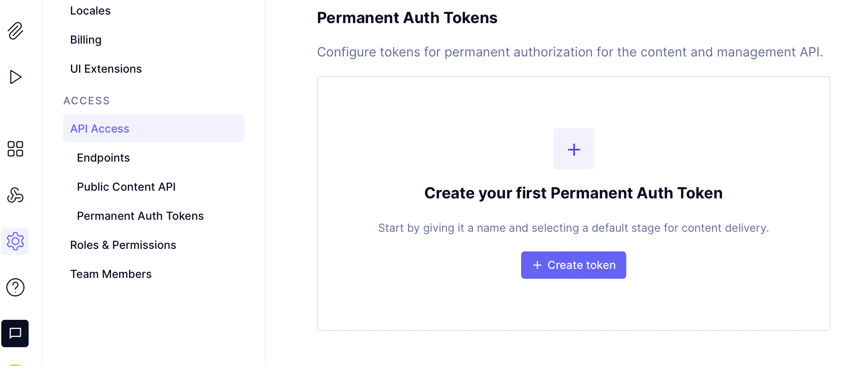The width and height of the screenshot is (868, 366).
Task: Open the Endpoints settings page
Action: [x=103, y=157]
